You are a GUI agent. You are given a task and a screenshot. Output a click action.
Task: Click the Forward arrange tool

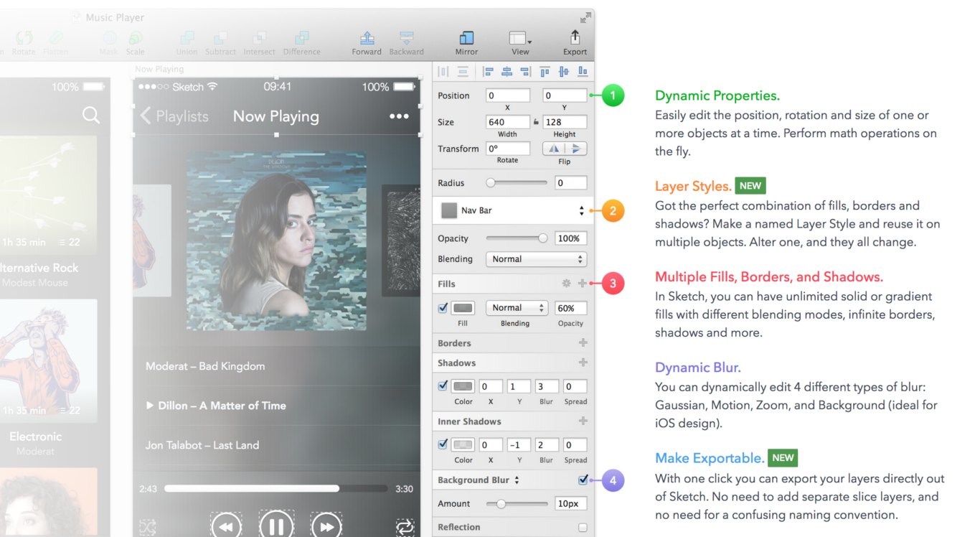pos(367,42)
